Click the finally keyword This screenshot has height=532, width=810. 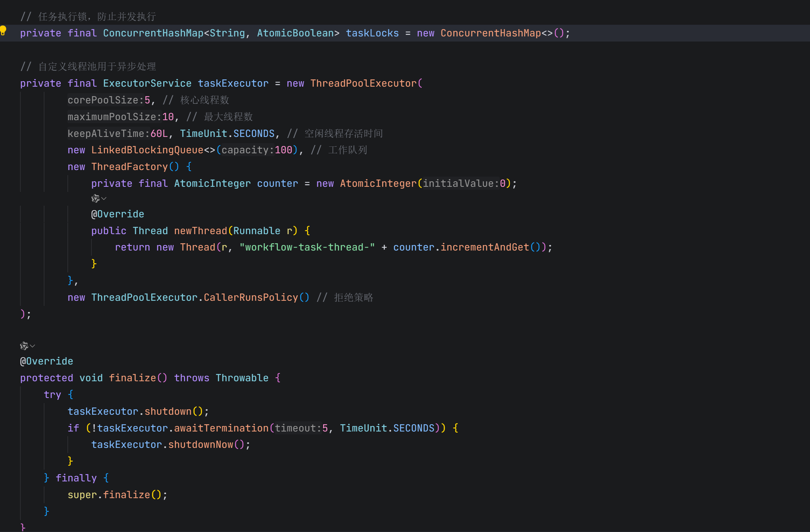coord(76,478)
